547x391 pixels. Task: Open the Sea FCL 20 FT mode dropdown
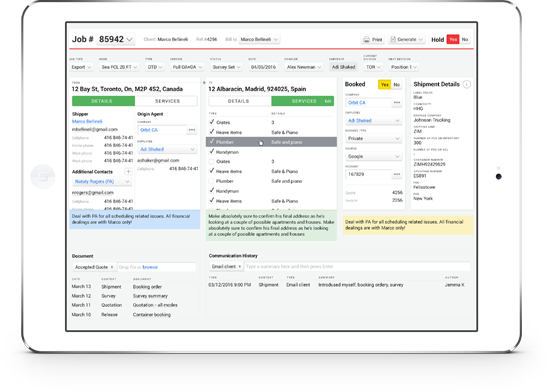[119, 67]
